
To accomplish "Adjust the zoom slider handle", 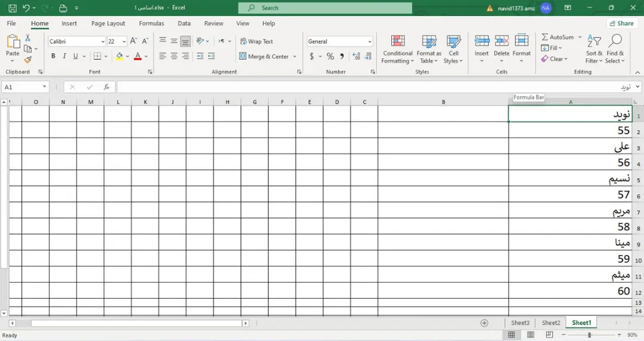I will (589, 335).
